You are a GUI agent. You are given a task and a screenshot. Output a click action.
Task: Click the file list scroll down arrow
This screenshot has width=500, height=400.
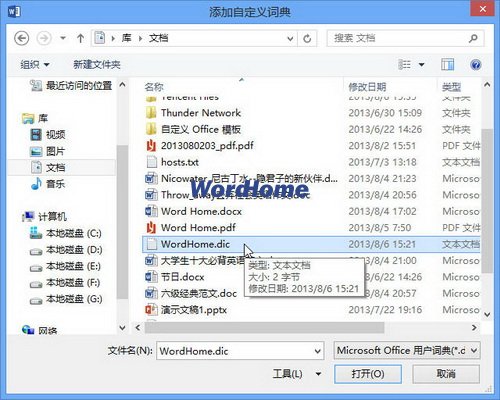pos(487,314)
